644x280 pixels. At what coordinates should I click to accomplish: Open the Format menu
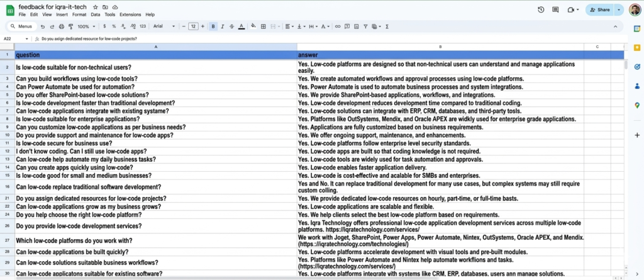[x=79, y=14]
